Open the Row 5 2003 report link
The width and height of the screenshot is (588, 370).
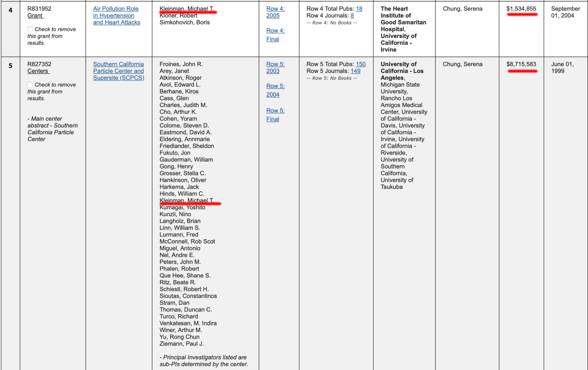point(275,68)
